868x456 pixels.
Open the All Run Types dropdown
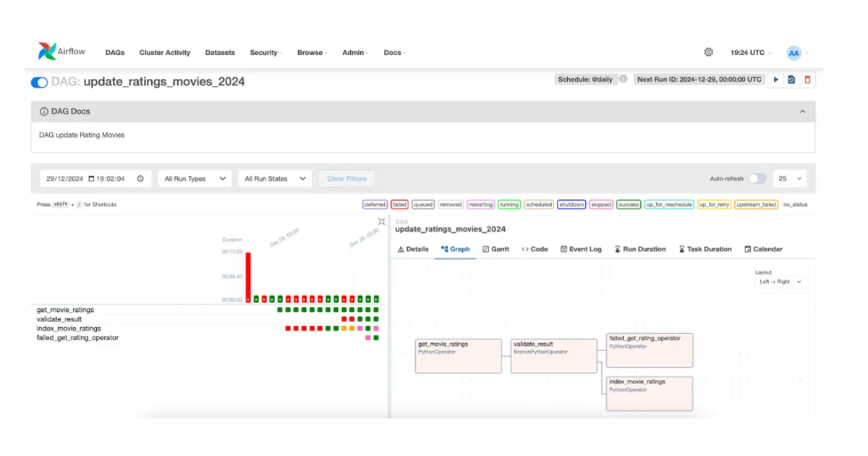[x=194, y=178]
